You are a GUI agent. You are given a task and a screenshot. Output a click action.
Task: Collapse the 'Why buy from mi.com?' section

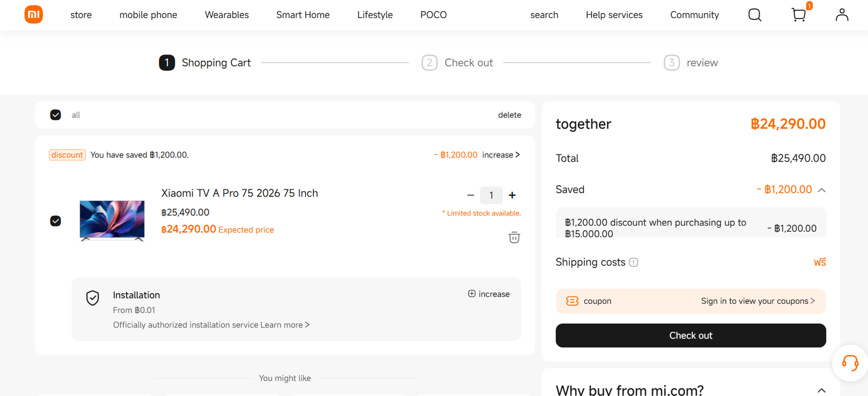[821, 390]
